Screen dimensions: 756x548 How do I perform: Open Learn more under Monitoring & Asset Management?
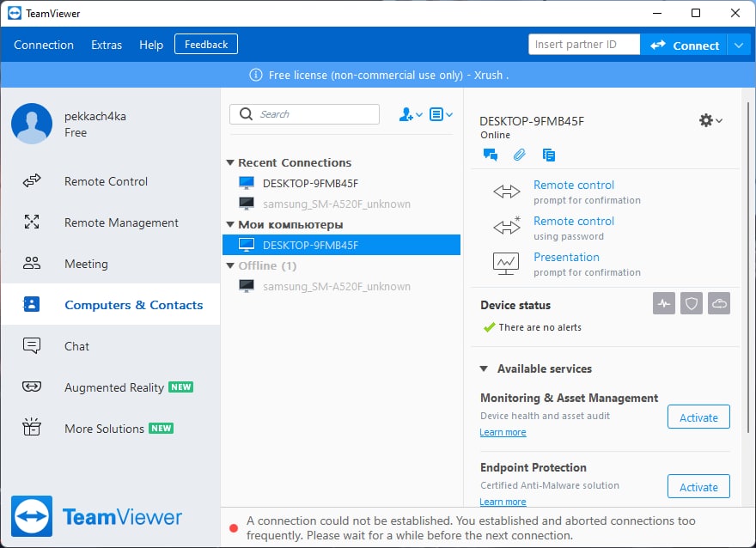(503, 432)
